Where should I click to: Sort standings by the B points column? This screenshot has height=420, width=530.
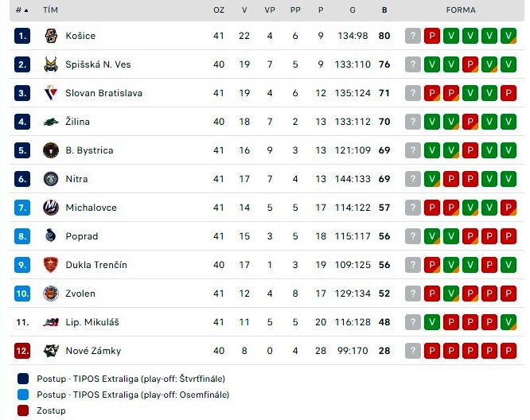[x=384, y=10]
